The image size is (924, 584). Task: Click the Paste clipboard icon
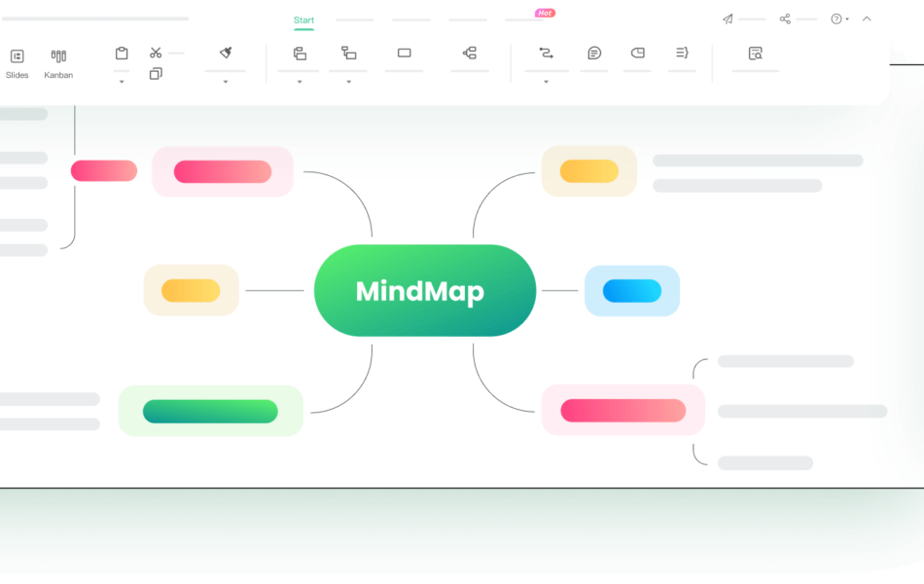[x=122, y=54]
